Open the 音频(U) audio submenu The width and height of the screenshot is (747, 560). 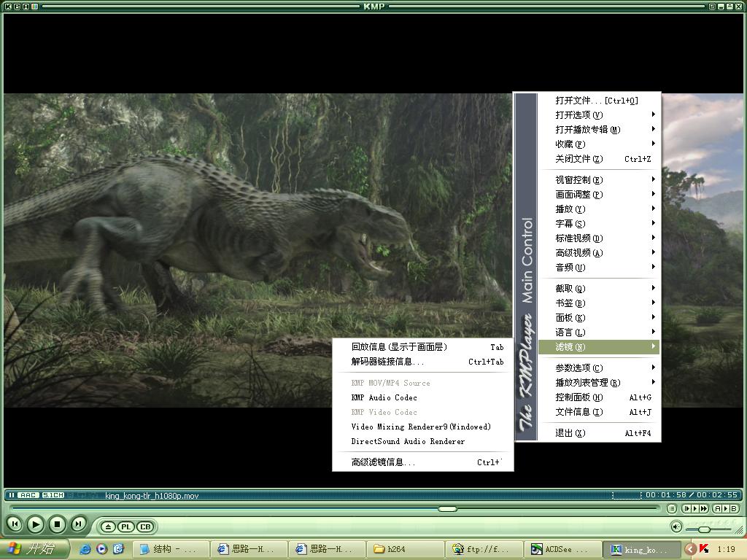(599, 267)
